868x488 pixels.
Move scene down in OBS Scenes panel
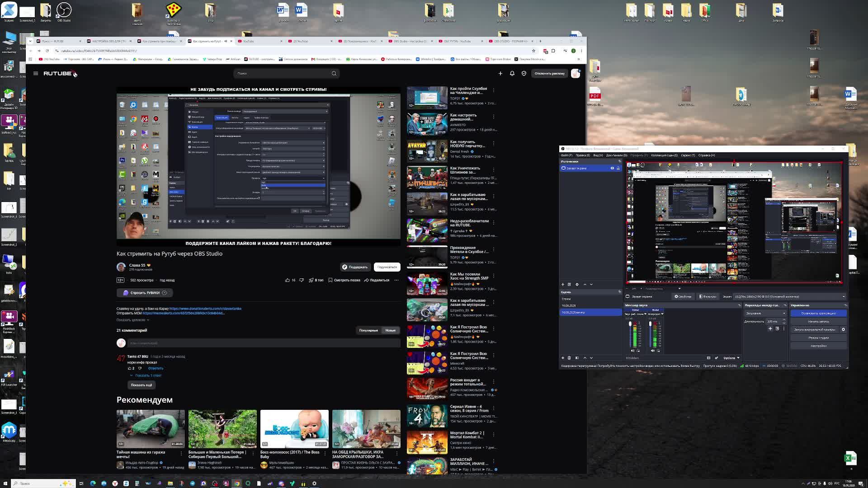coord(591,358)
